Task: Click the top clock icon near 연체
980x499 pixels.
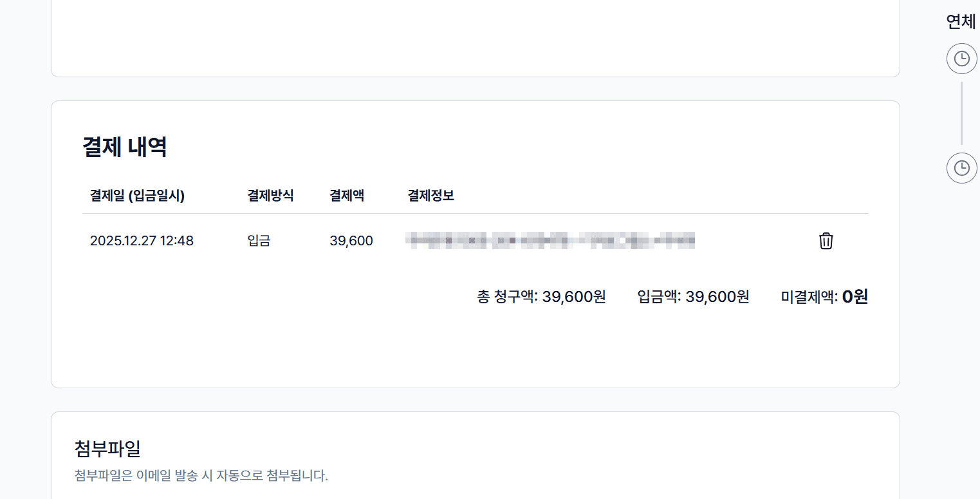Action: (x=961, y=58)
